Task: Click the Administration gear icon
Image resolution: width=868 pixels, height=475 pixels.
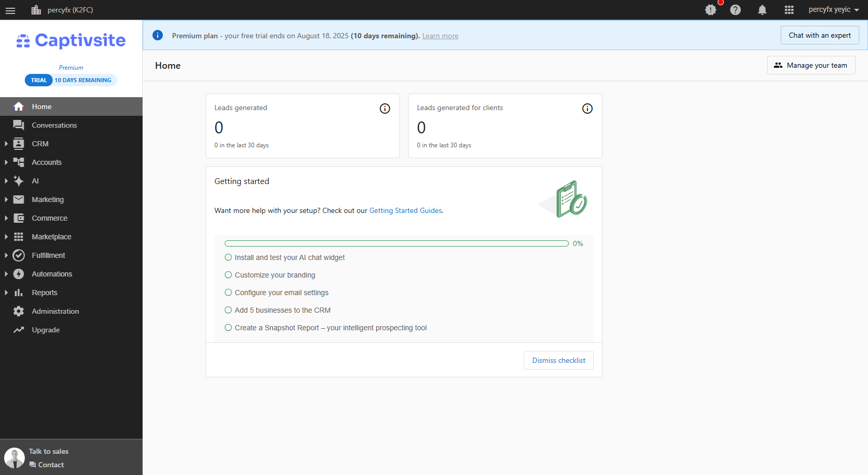Action: pos(19,311)
